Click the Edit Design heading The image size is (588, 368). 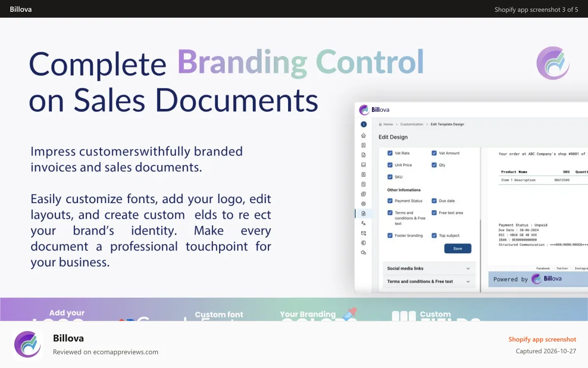[393, 137]
